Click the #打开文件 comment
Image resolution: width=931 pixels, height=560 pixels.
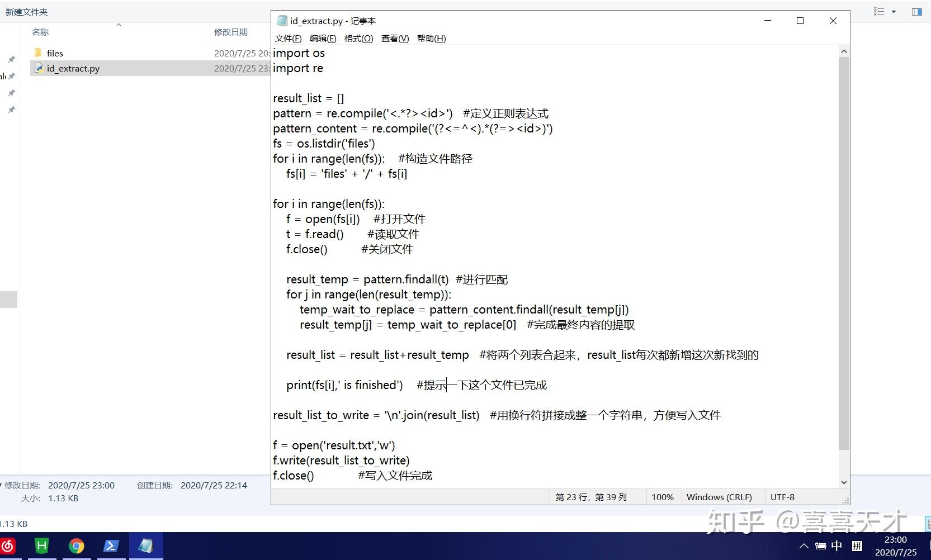(399, 219)
